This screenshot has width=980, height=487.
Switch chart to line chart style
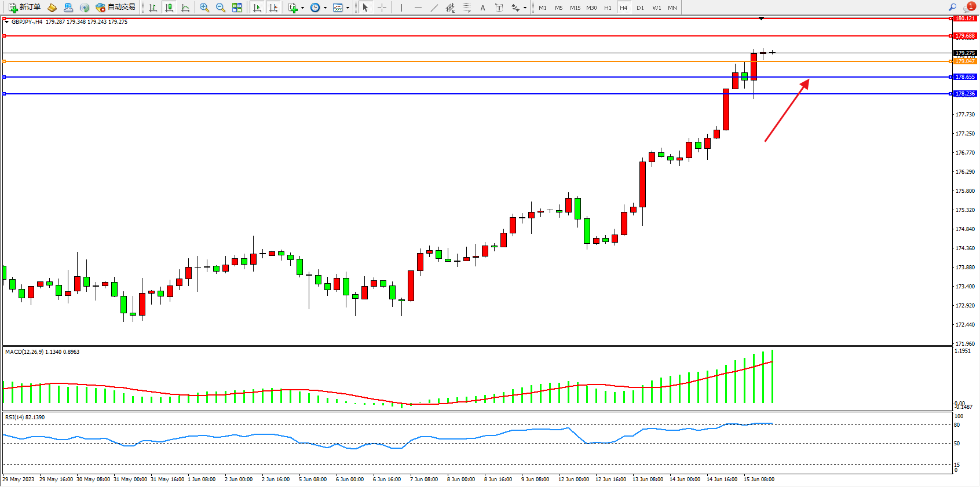point(185,8)
